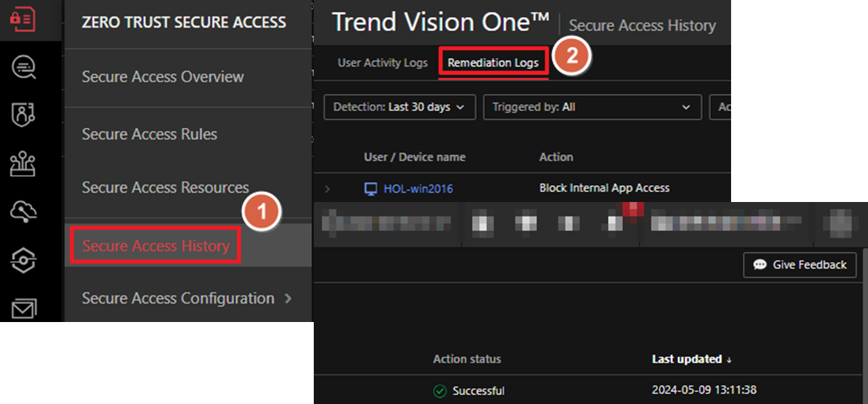This screenshot has width=868, height=404.
Task: Open the HOL-win2016 device link
Action: point(418,189)
